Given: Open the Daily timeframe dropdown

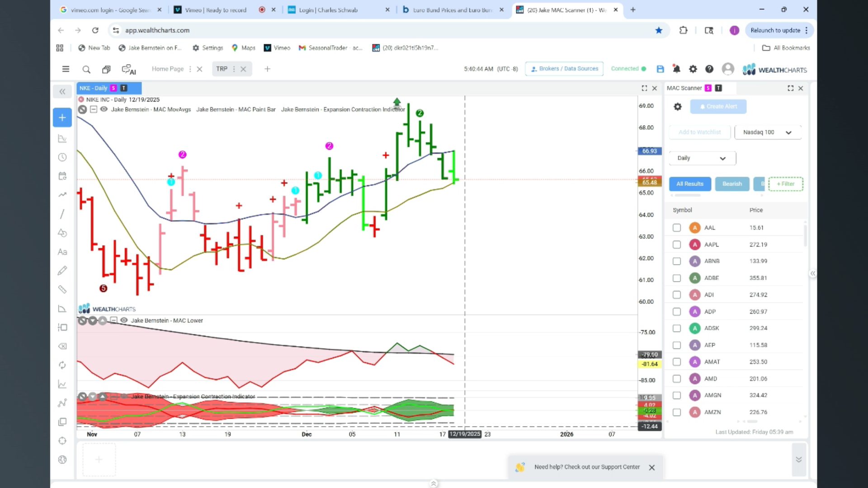Looking at the screenshot, I should (x=702, y=158).
